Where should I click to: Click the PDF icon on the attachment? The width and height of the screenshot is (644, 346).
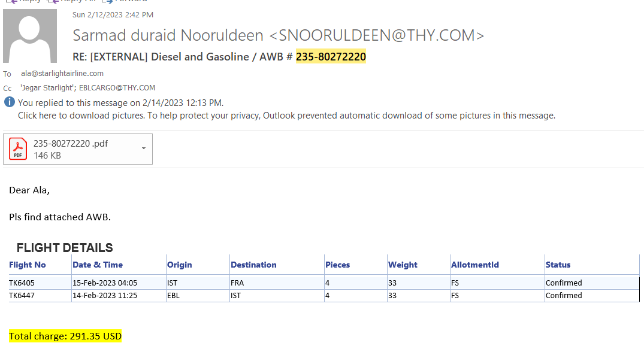(18, 149)
